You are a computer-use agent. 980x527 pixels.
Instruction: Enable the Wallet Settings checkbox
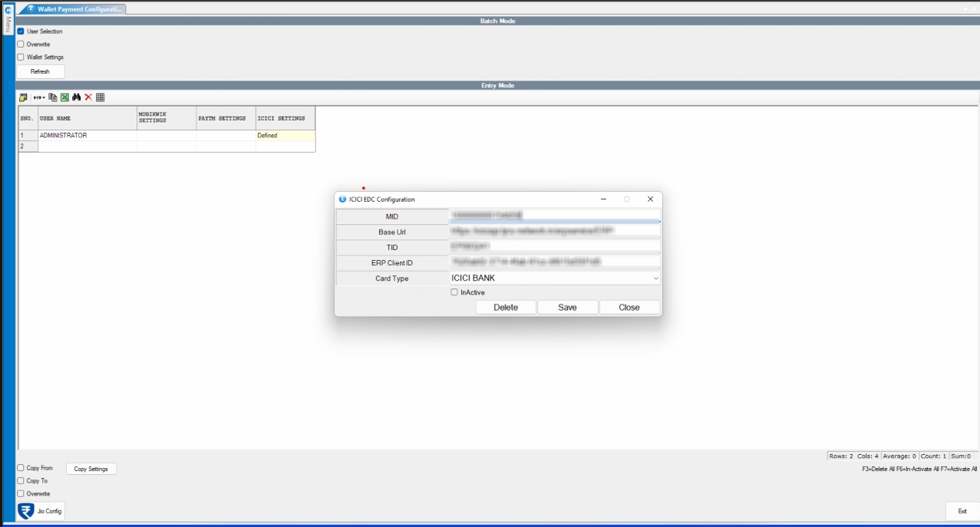pos(21,57)
